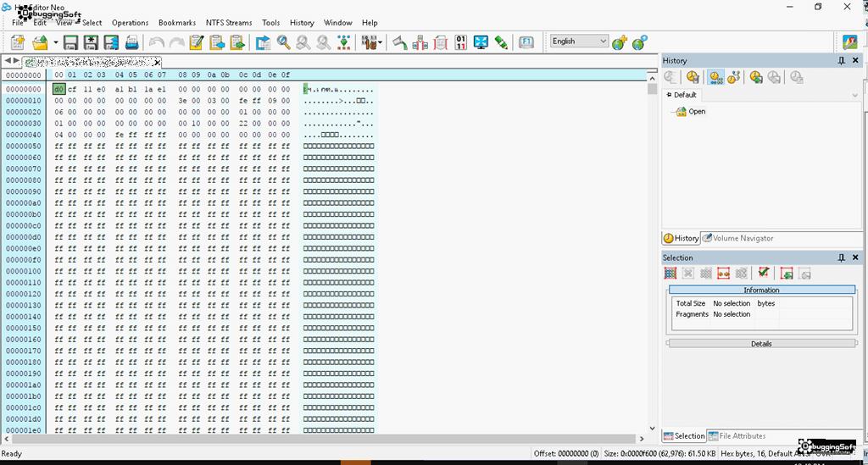The width and height of the screenshot is (868, 465).
Task: Click the Pattern coloring dots icon
Action: [x=344, y=42]
